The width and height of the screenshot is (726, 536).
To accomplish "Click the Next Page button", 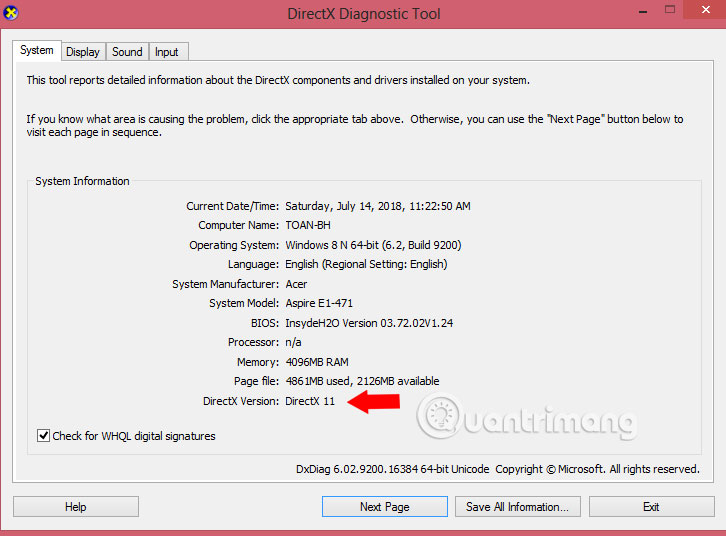I will (x=384, y=507).
